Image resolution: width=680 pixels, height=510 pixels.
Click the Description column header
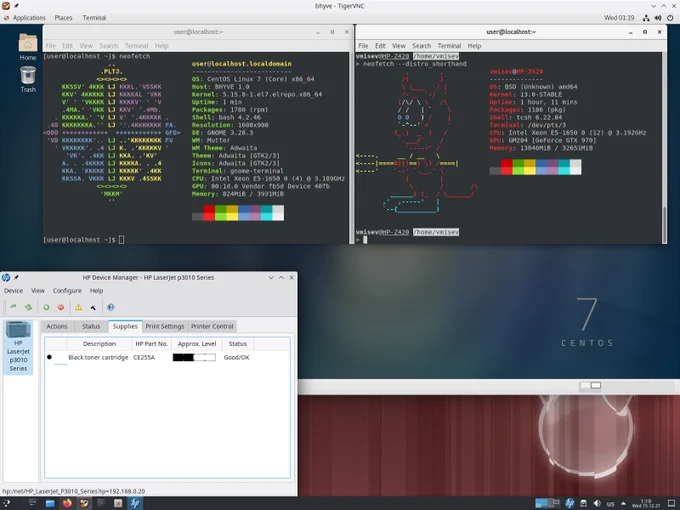coord(99,343)
